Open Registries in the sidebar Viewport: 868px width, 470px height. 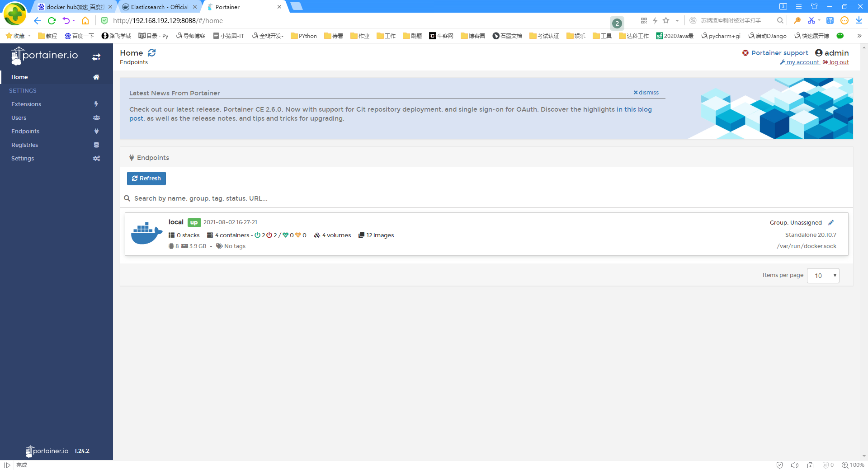[x=57, y=145]
